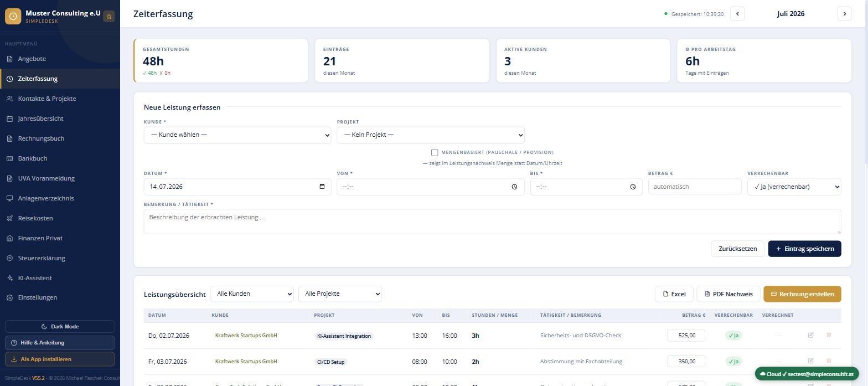Open the Verrechenbar dropdown

[x=794, y=187]
